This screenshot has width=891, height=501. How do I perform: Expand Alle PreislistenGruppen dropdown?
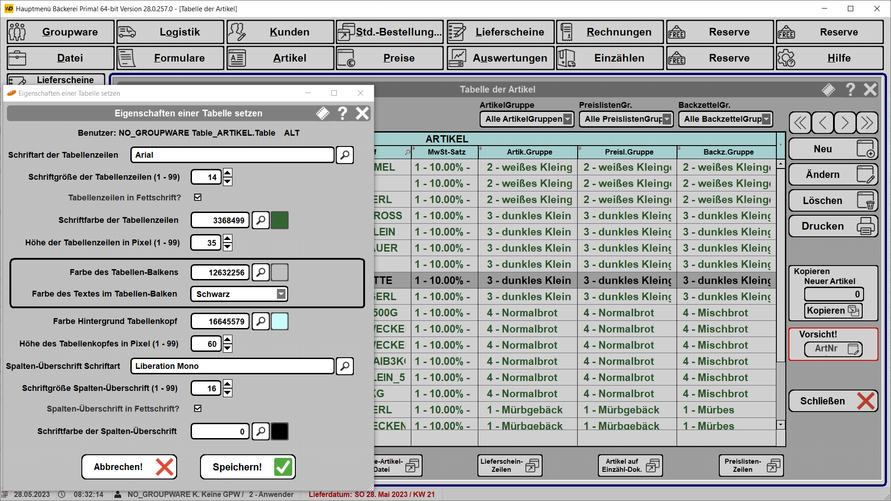667,119
